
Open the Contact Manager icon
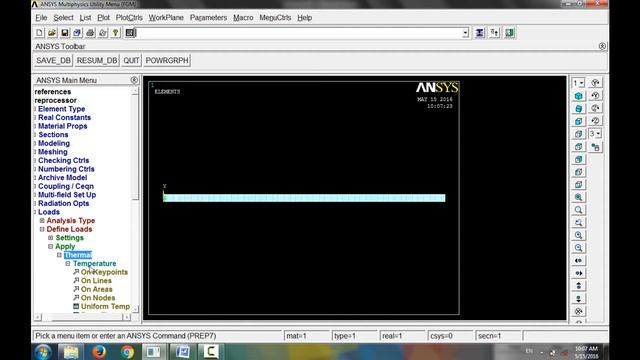509,33
